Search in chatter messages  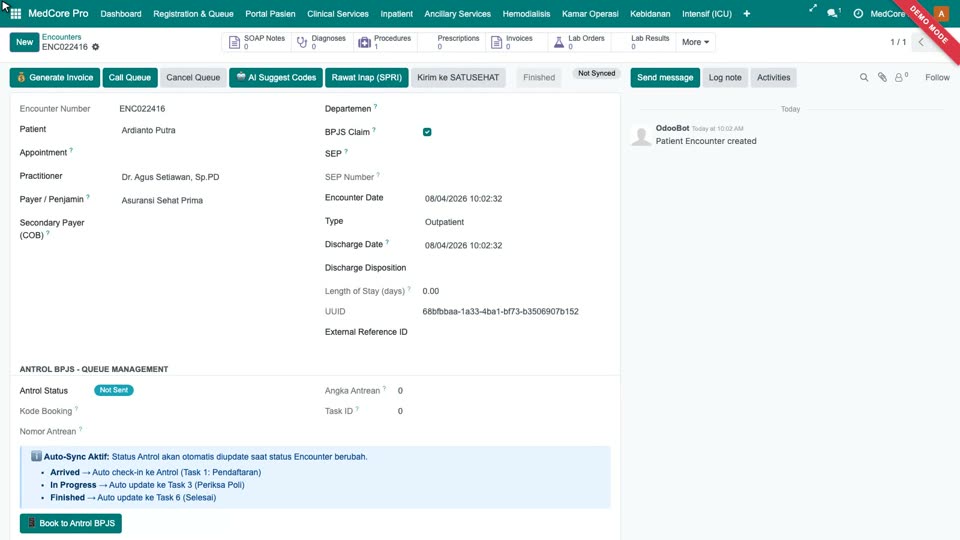[x=864, y=77]
